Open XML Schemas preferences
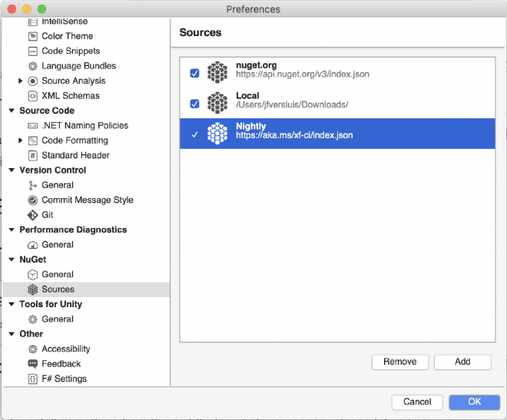This screenshot has width=507, height=420. click(71, 96)
